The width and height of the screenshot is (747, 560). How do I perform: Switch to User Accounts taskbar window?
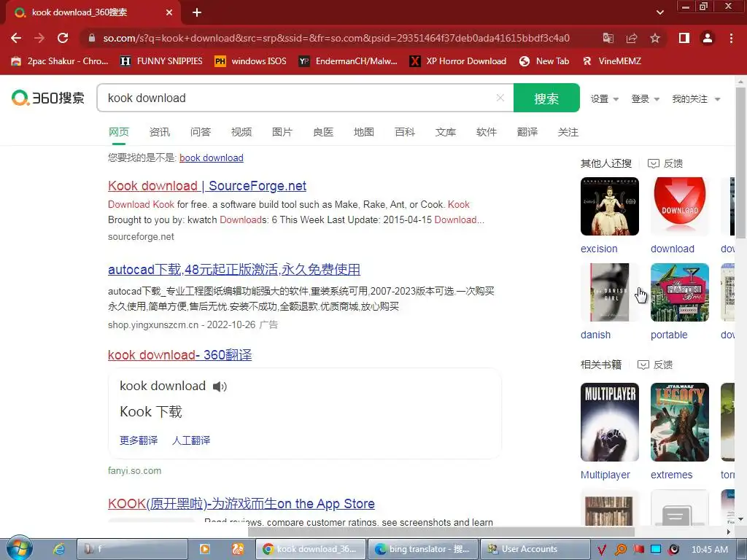click(x=535, y=549)
